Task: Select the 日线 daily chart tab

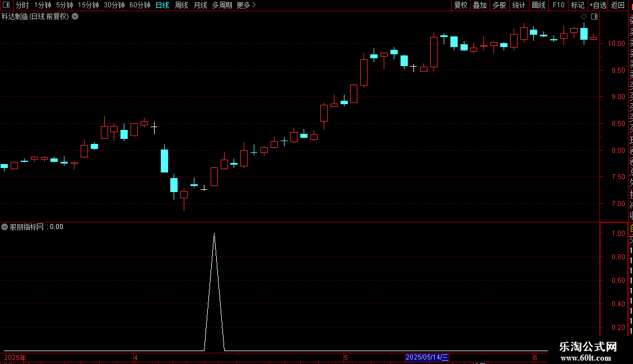Action: point(162,5)
